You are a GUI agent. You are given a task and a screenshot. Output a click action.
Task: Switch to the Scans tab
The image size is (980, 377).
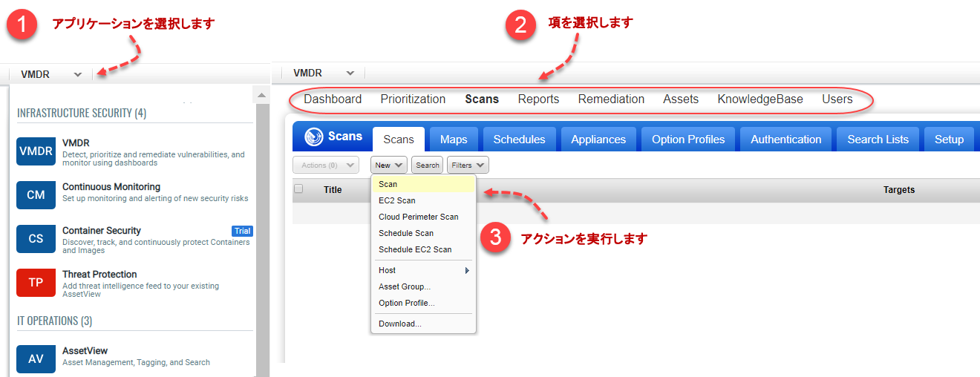399,140
